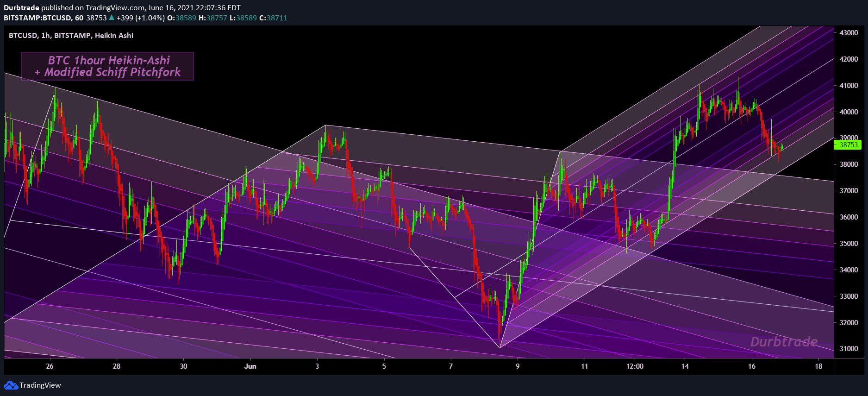
Task: Click the 33000 price axis label
Action: (x=849, y=296)
